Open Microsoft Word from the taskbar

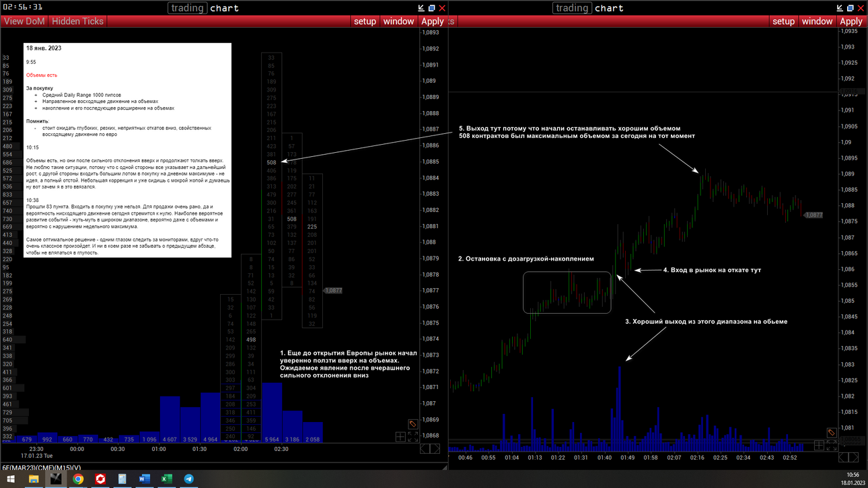[x=144, y=479]
